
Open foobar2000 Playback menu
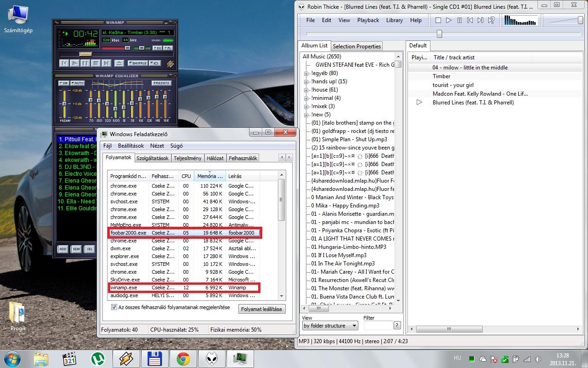pyautogui.click(x=368, y=20)
